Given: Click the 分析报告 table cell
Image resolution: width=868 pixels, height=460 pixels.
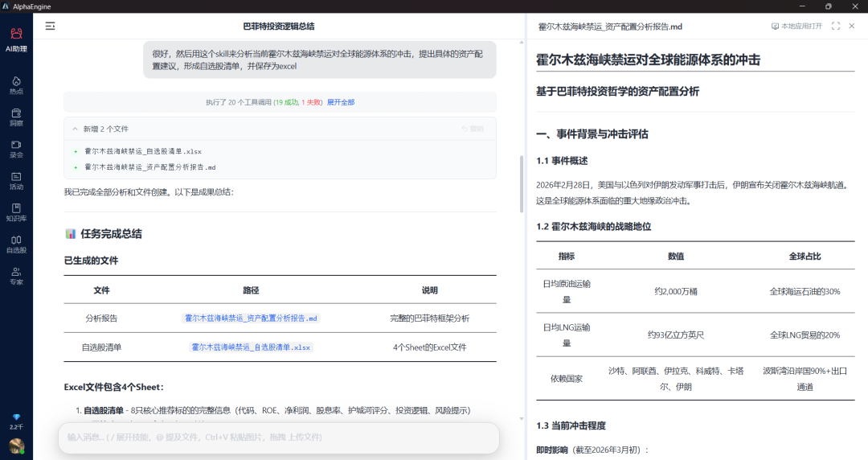Looking at the screenshot, I should click(x=101, y=318).
